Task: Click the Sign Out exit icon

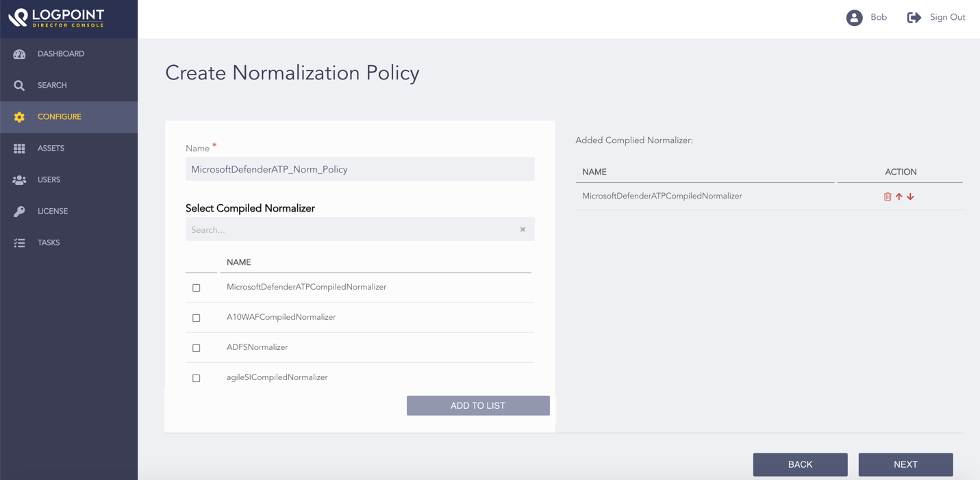Action: [x=914, y=18]
